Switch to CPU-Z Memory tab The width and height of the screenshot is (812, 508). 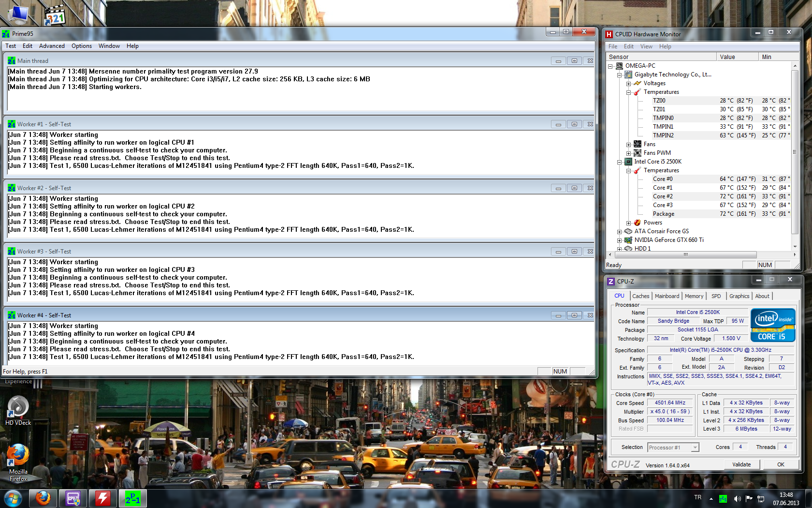694,296
